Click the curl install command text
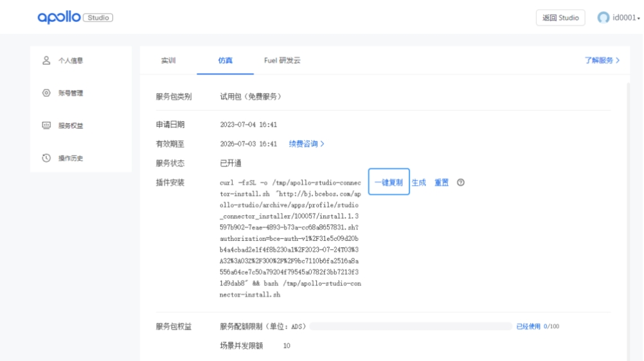This screenshot has width=644, height=361. (x=291, y=238)
